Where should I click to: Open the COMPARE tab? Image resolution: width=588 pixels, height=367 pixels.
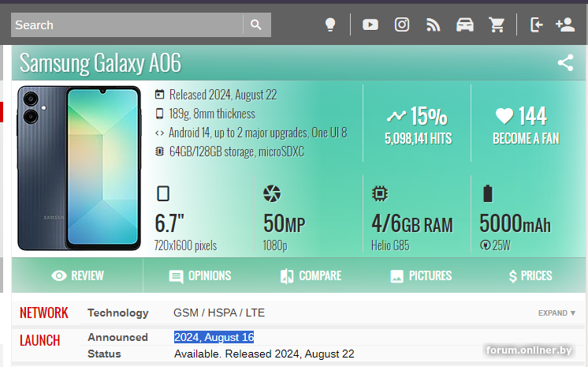(x=311, y=275)
